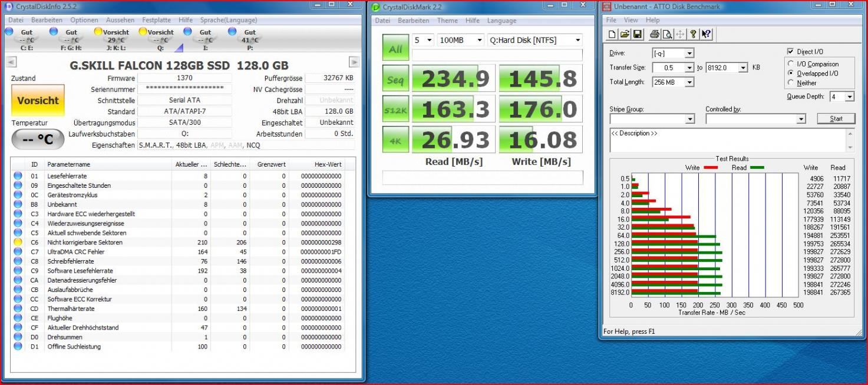Click the Vorsicht health status button

(38, 101)
